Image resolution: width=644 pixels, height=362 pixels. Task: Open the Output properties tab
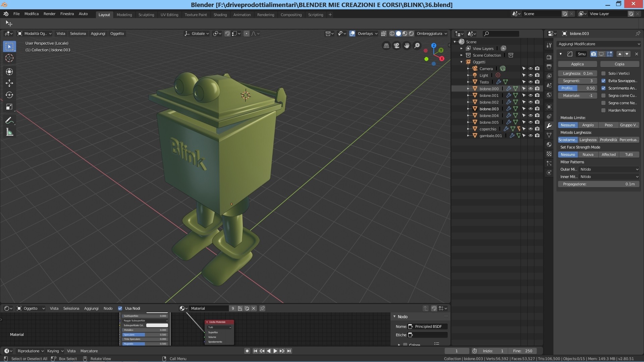[x=549, y=67]
